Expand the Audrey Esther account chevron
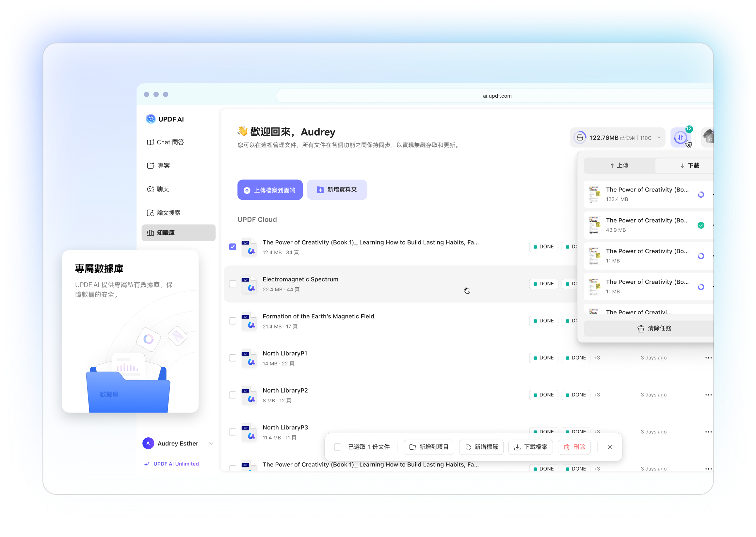 coord(211,444)
